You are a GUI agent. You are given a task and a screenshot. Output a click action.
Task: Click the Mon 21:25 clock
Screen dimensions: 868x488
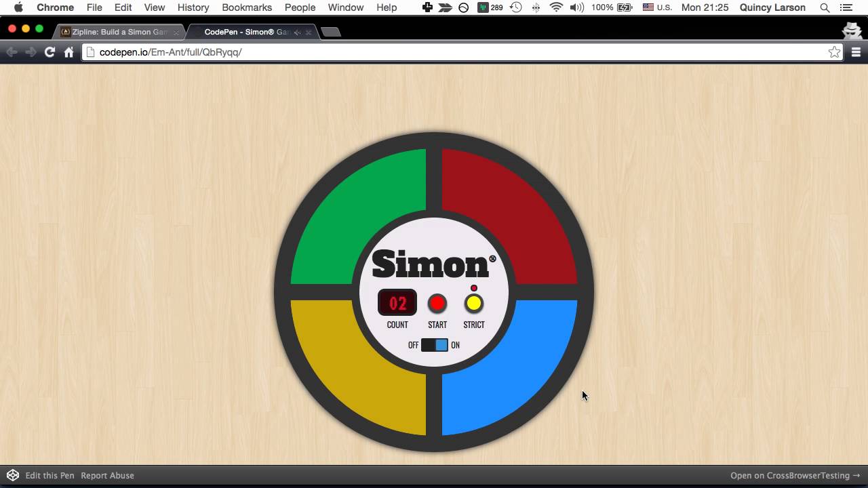click(x=705, y=7)
